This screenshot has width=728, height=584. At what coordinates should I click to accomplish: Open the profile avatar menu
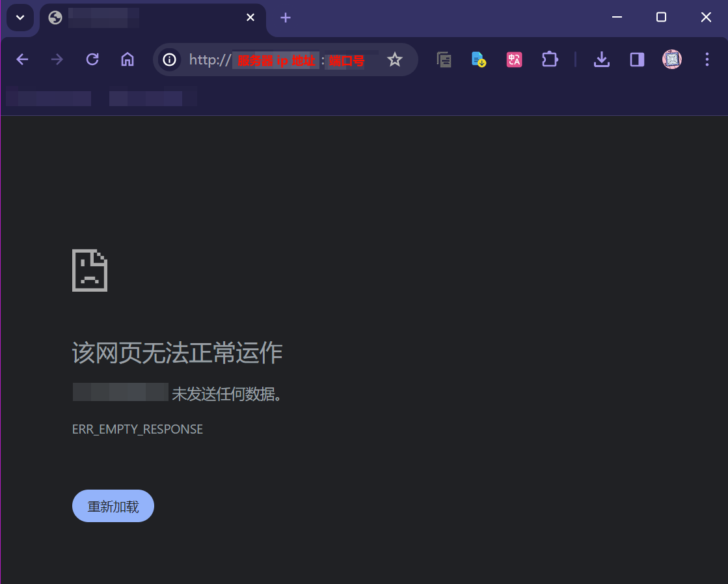pyautogui.click(x=672, y=60)
